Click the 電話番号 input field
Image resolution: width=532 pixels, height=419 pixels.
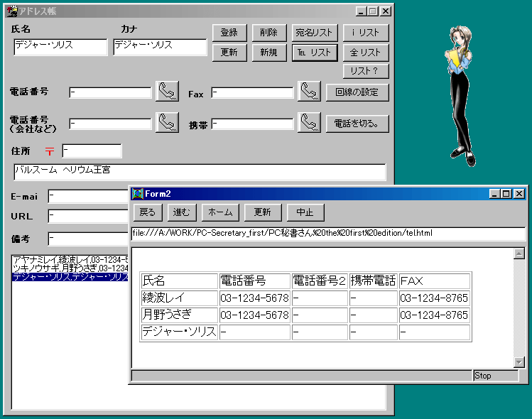[110, 92]
